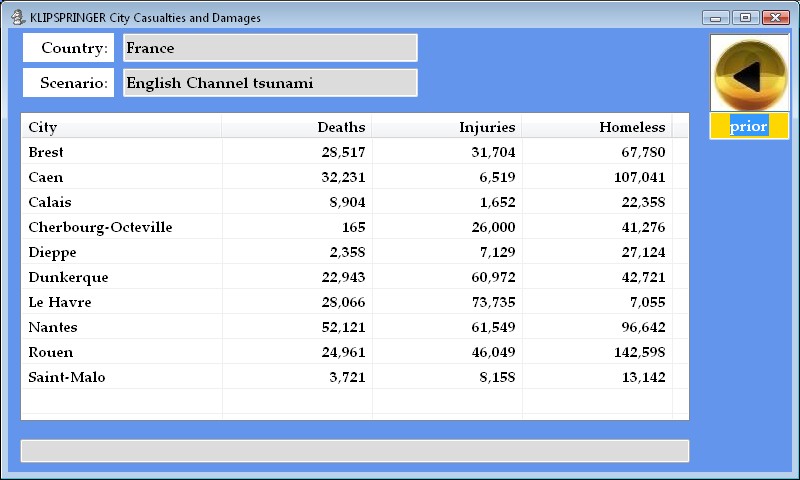Click the Homeless column header
This screenshot has width=800, height=480.
click(596, 127)
